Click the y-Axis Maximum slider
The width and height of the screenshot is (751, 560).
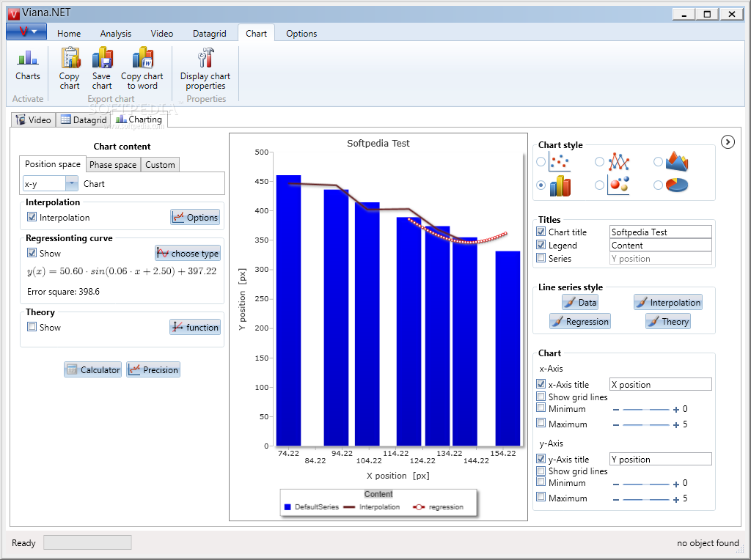[645, 500]
